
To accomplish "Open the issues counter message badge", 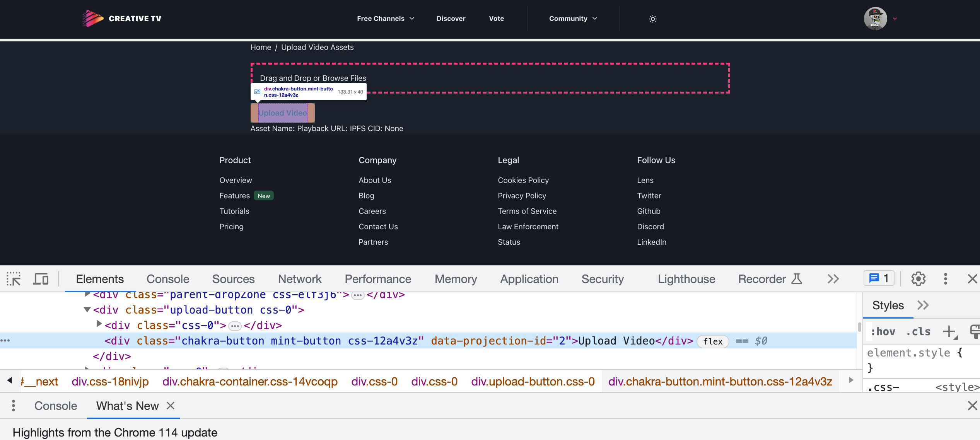I will pos(879,278).
